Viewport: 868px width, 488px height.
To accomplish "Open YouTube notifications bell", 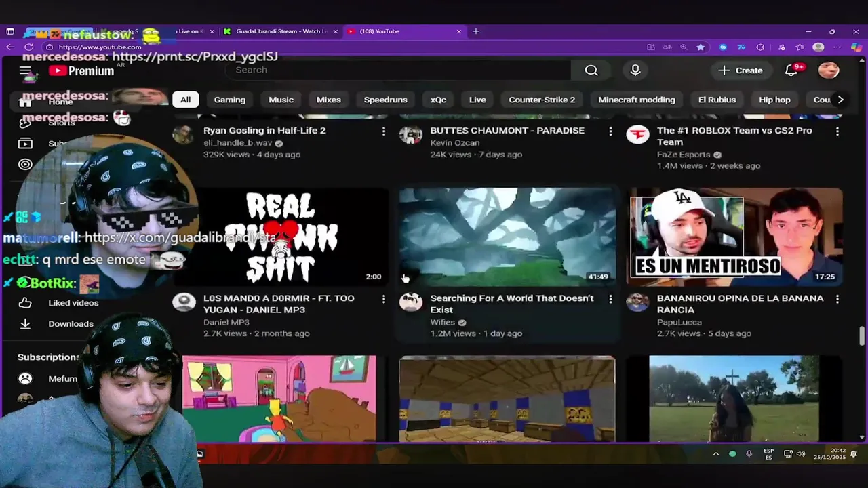I will (x=791, y=70).
